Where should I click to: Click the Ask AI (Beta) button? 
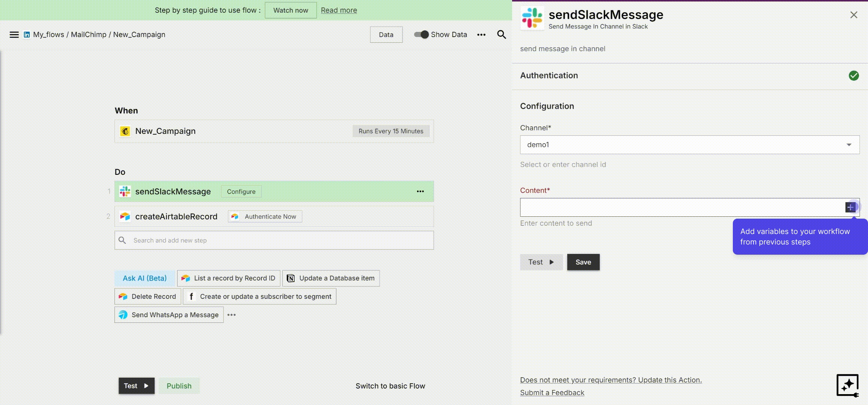click(145, 278)
